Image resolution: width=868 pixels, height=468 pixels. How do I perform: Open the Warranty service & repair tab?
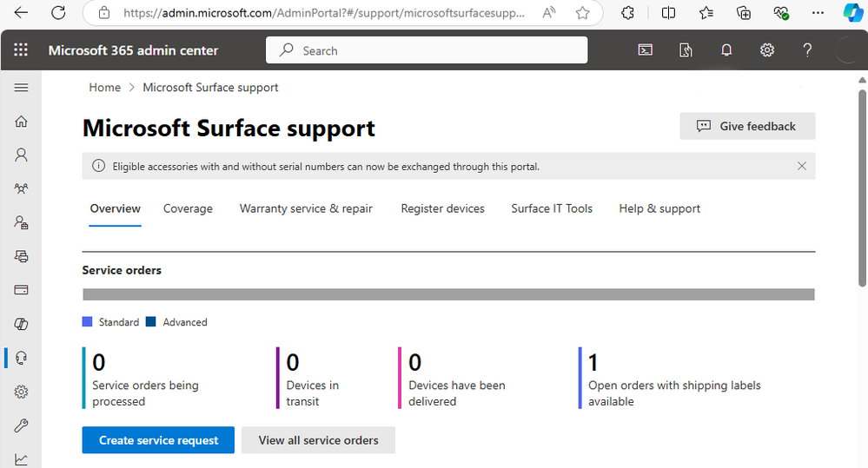tap(306, 208)
